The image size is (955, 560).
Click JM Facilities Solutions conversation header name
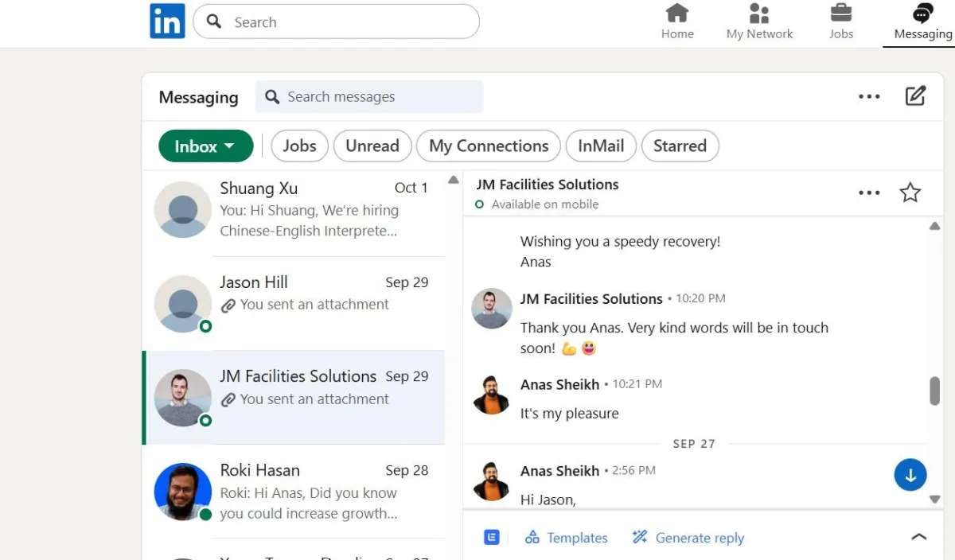548,185
